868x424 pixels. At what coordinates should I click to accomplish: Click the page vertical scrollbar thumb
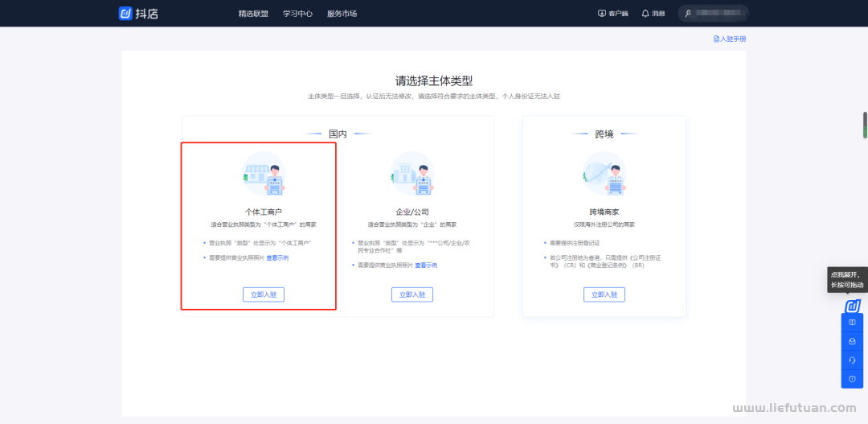[865, 126]
